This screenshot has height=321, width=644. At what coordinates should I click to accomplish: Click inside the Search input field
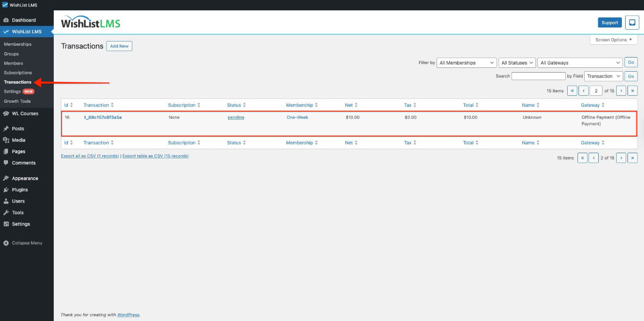pos(538,76)
